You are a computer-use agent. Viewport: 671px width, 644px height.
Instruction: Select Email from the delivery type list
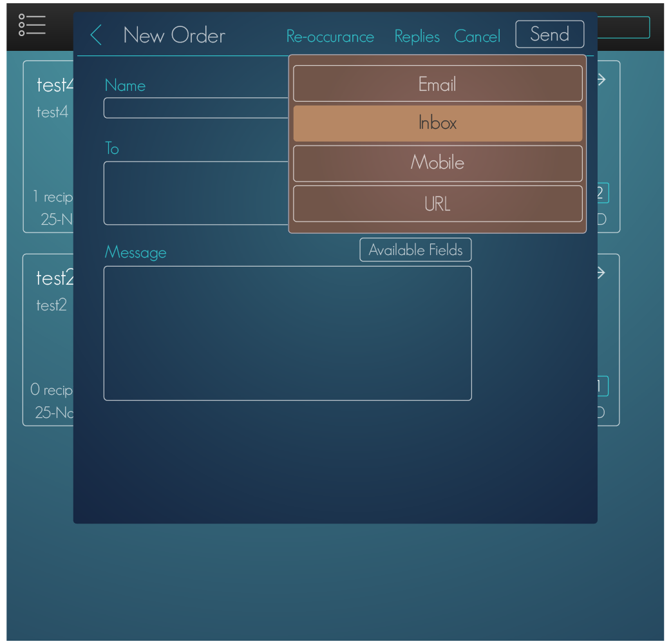(x=437, y=84)
